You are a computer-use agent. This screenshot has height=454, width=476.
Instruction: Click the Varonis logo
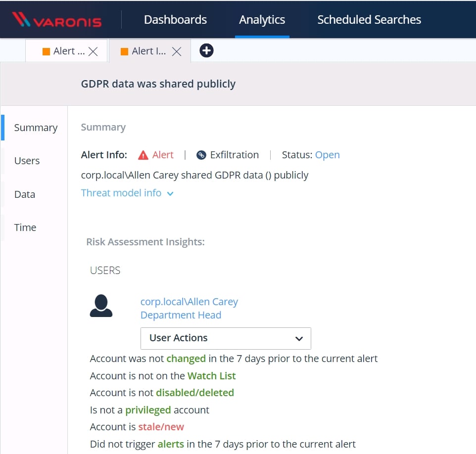[x=57, y=20]
